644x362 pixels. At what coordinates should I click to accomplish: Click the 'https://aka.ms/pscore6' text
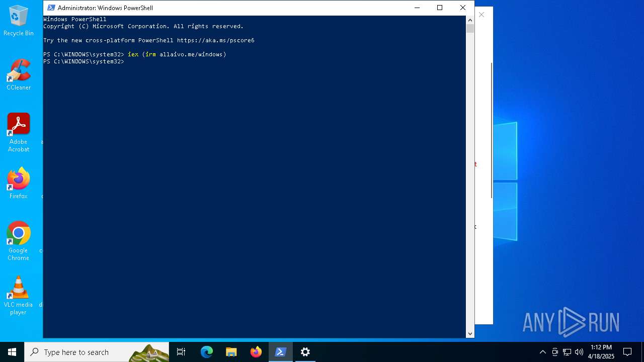click(x=216, y=40)
